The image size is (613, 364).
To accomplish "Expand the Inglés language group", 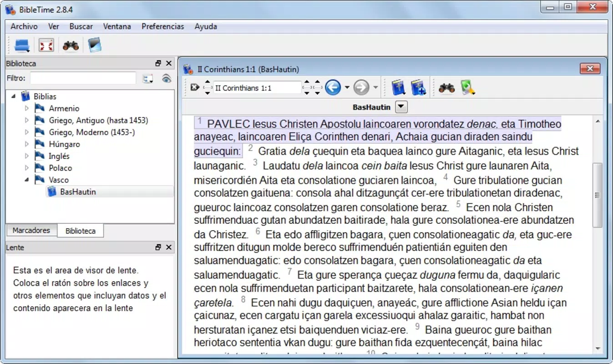I will click(26, 156).
